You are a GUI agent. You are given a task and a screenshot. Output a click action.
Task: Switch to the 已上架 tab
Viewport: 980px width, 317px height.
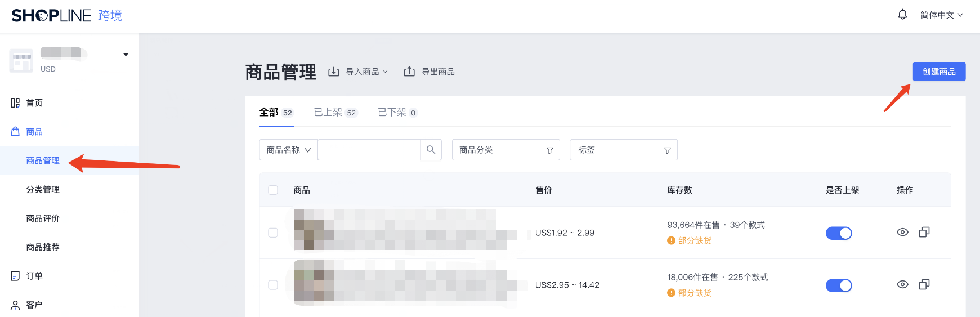coord(335,112)
